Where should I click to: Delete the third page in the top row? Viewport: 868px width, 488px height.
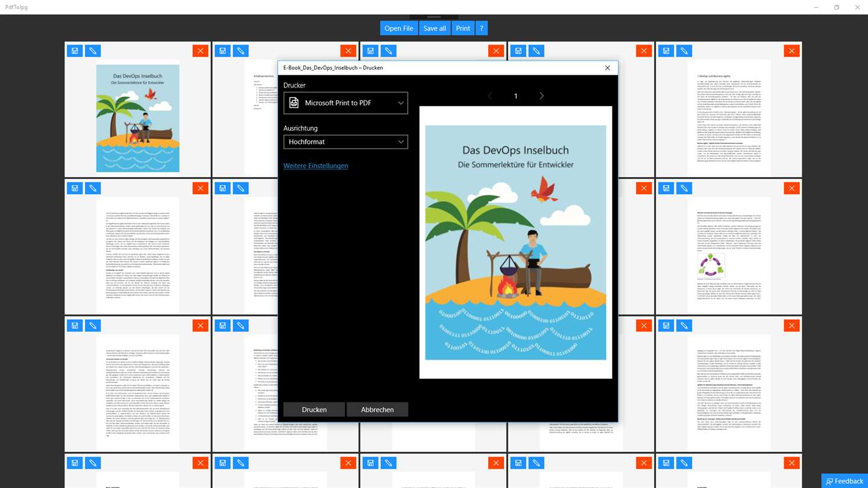coord(496,51)
